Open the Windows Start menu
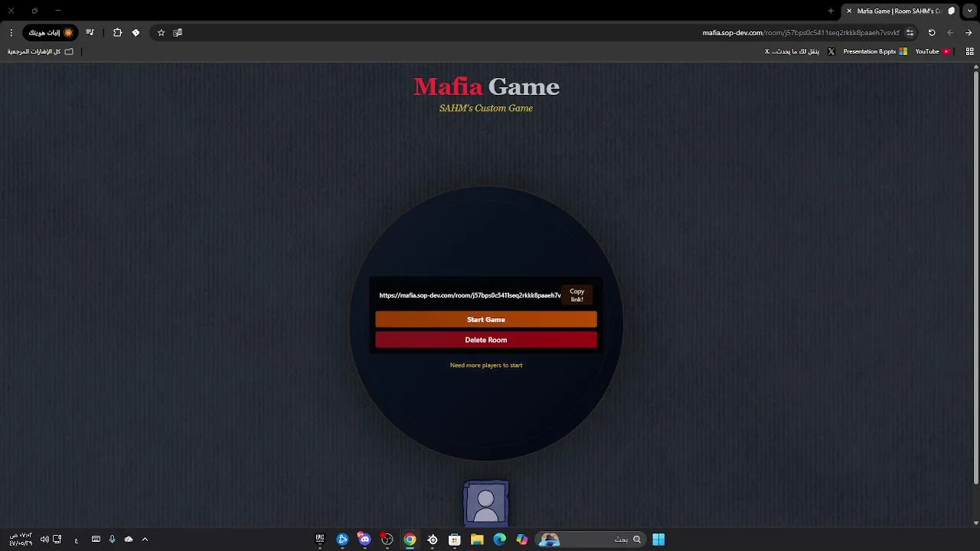Image resolution: width=980 pixels, height=551 pixels. [658, 540]
